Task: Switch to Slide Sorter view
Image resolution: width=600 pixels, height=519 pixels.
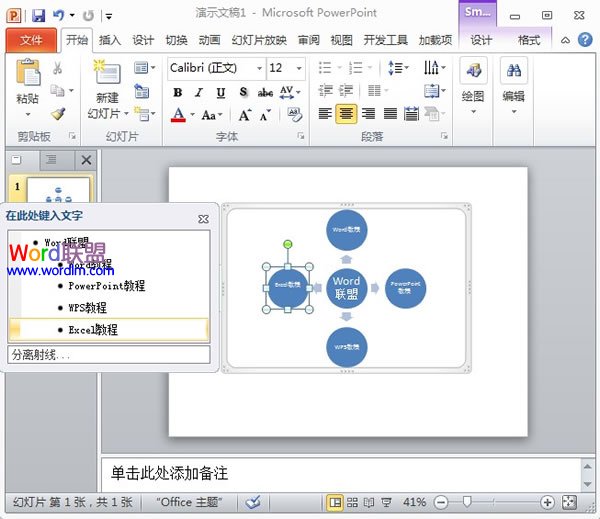Action: (352, 502)
